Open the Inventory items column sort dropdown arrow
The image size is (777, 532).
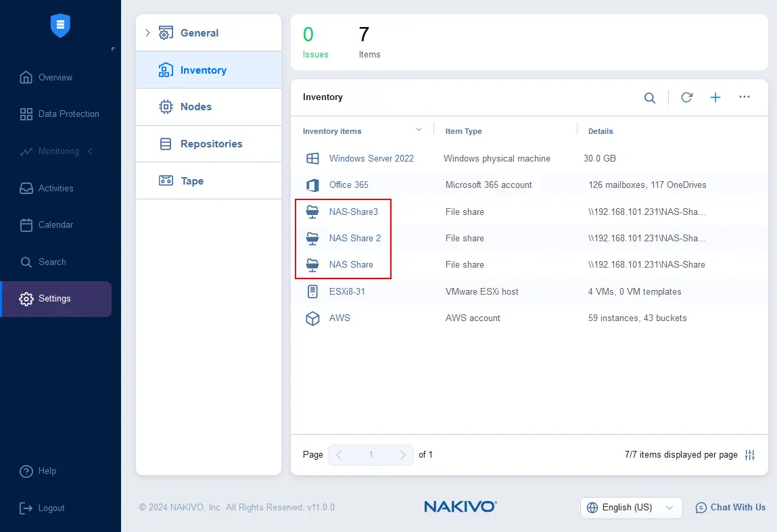point(419,129)
